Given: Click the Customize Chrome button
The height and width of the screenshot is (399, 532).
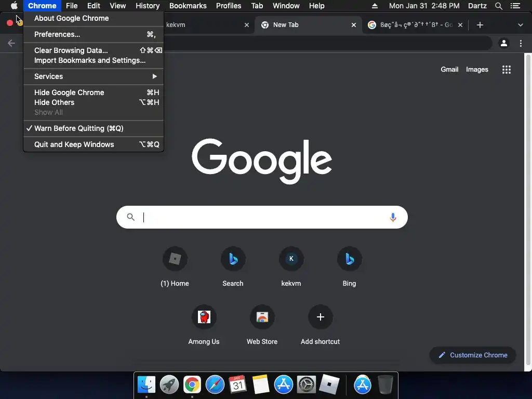Looking at the screenshot, I should [473, 355].
